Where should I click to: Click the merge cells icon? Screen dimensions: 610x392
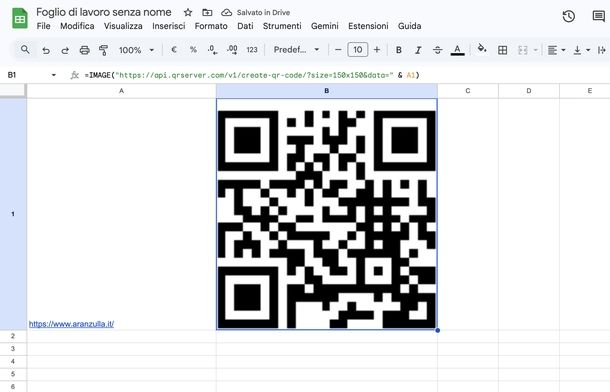point(523,50)
